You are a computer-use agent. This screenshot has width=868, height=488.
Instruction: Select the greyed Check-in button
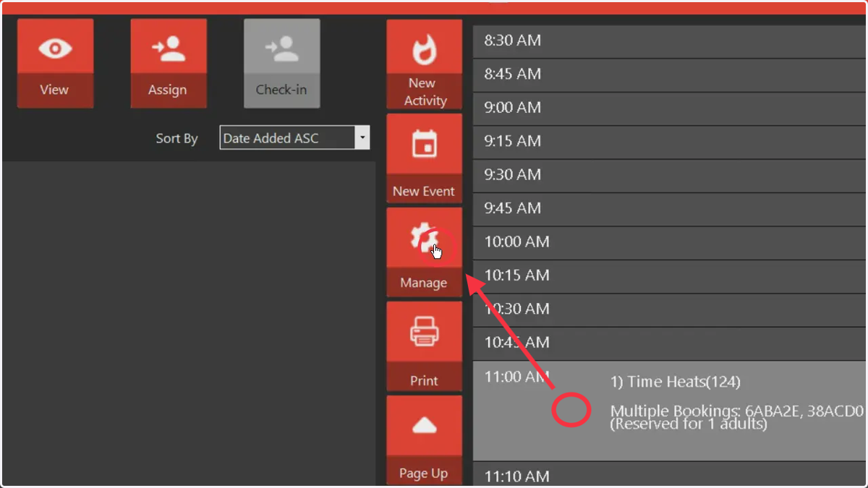pos(281,64)
